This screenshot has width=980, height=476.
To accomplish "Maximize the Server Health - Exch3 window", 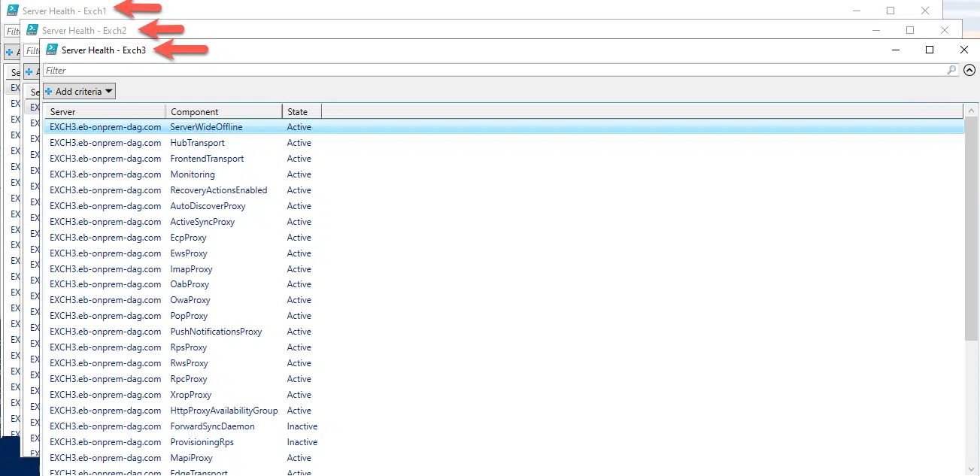I will [930, 50].
